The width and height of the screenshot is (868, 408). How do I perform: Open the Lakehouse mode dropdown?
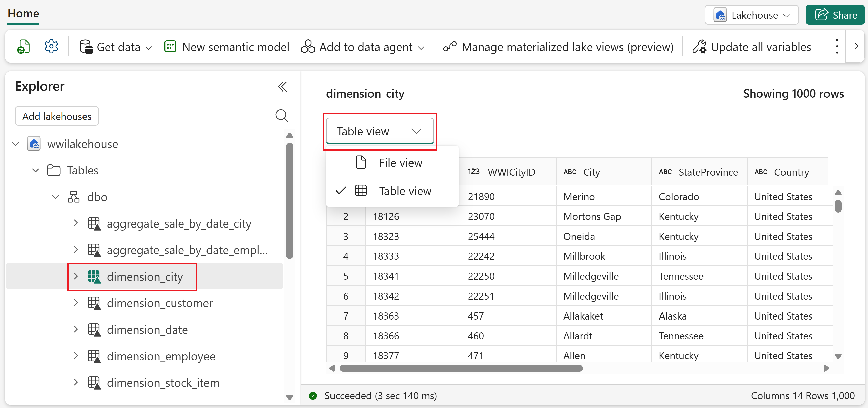[751, 15]
